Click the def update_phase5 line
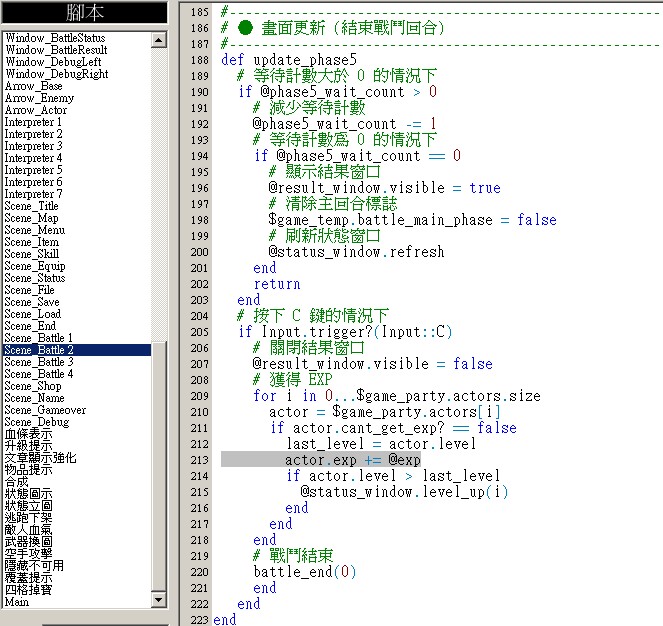This screenshot has width=663, height=626. [289, 60]
